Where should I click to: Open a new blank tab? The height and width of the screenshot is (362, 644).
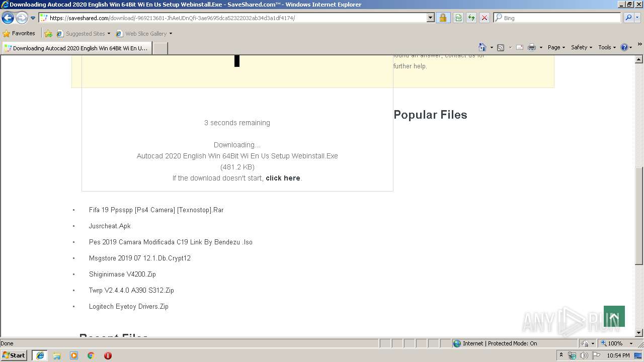(160, 48)
